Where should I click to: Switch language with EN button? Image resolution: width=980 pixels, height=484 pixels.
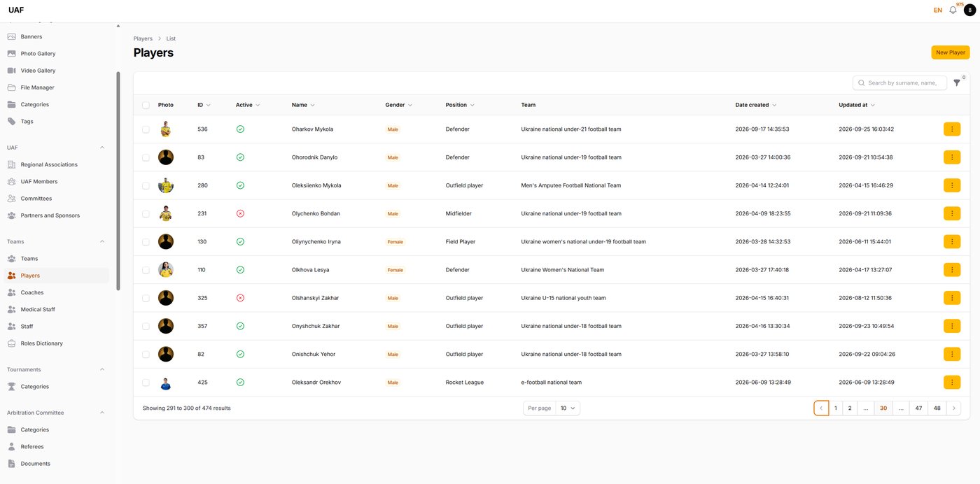938,10
